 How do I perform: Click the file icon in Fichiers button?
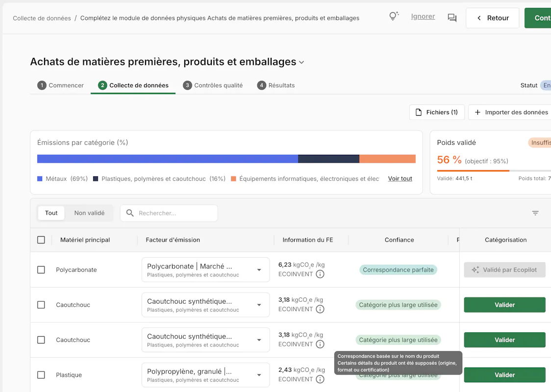click(419, 112)
